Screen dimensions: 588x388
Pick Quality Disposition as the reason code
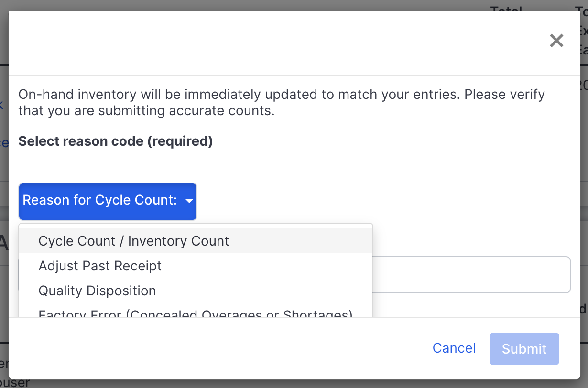click(x=97, y=291)
